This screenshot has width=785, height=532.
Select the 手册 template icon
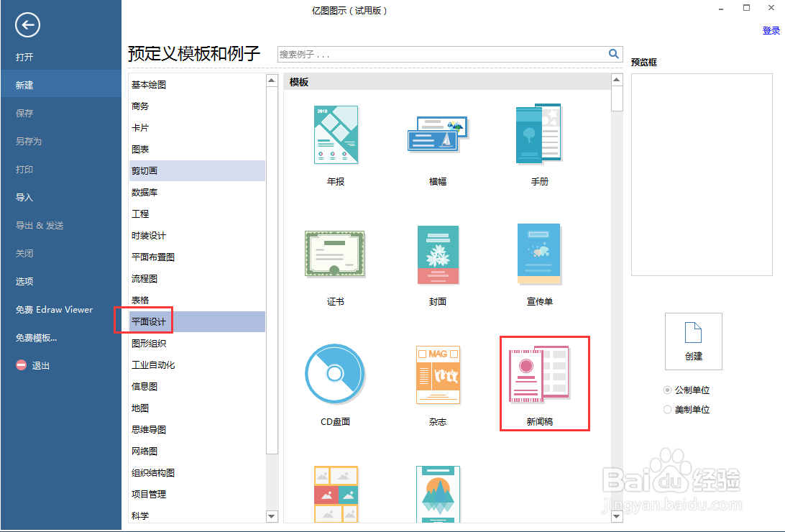[538, 134]
